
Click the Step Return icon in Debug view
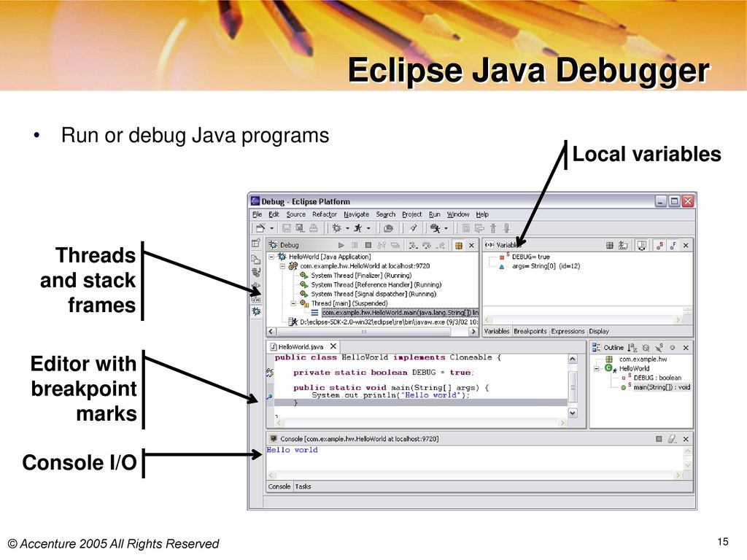point(441,245)
